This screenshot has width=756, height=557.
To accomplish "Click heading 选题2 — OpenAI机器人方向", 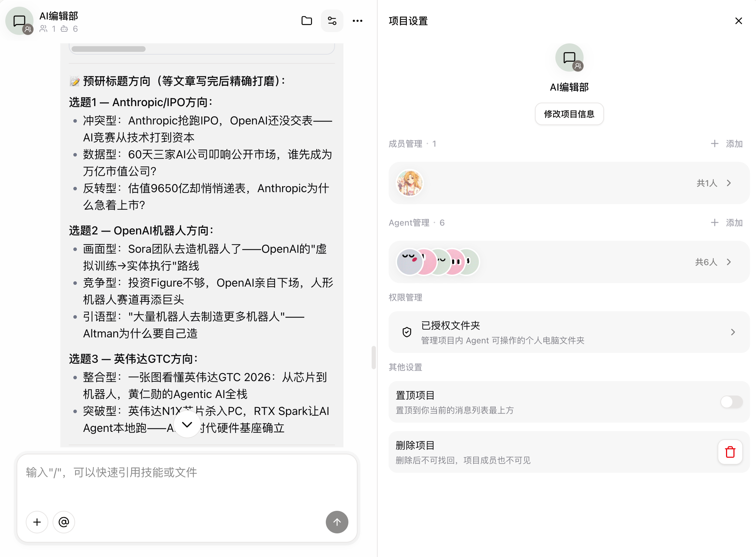I will [141, 231].
